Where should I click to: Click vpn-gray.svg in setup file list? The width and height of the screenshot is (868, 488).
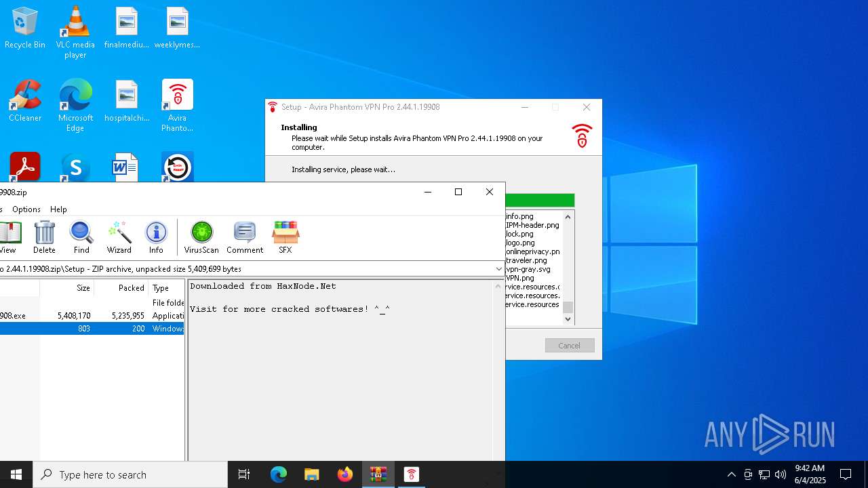click(528, 269)
